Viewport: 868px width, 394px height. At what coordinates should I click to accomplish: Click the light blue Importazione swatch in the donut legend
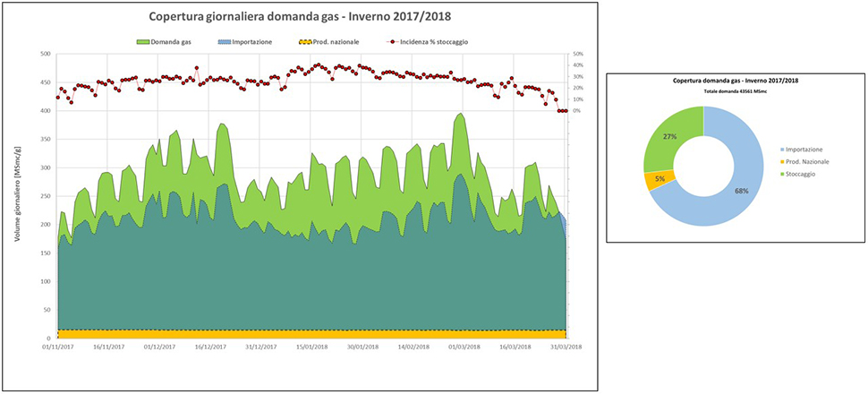781,150
